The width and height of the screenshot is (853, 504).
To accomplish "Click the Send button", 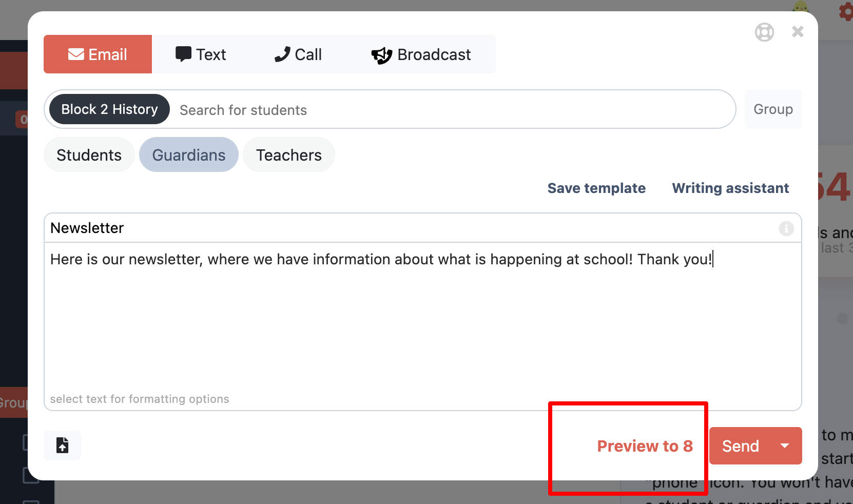I will coord(740,445).
